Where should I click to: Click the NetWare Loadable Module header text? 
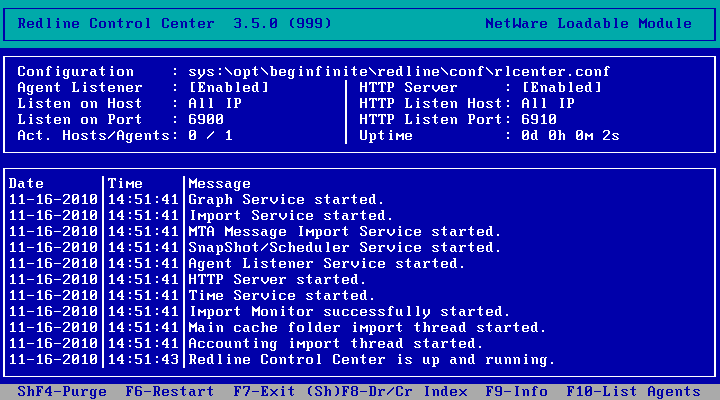point(588,23)
